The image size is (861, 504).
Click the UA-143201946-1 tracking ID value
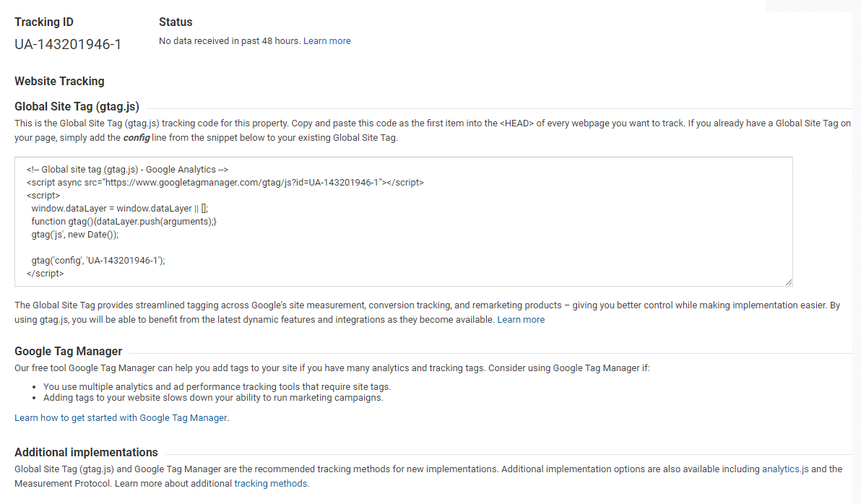coord(68,45)
